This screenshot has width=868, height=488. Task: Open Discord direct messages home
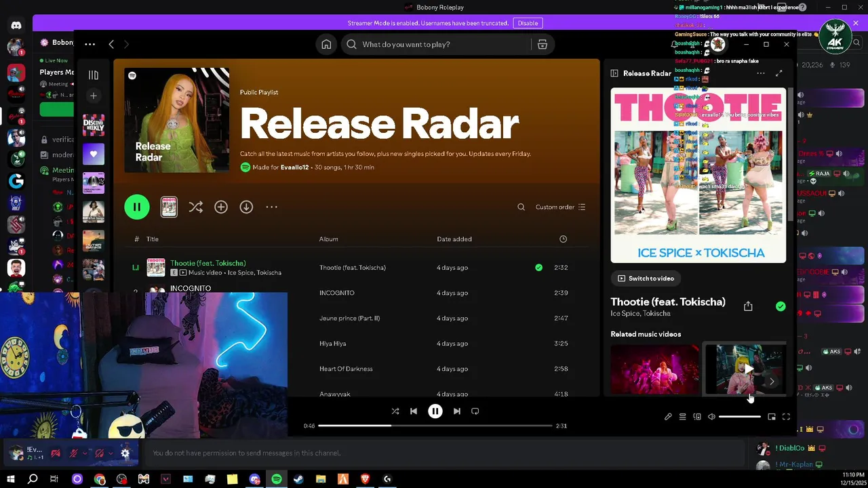(16, 25)
